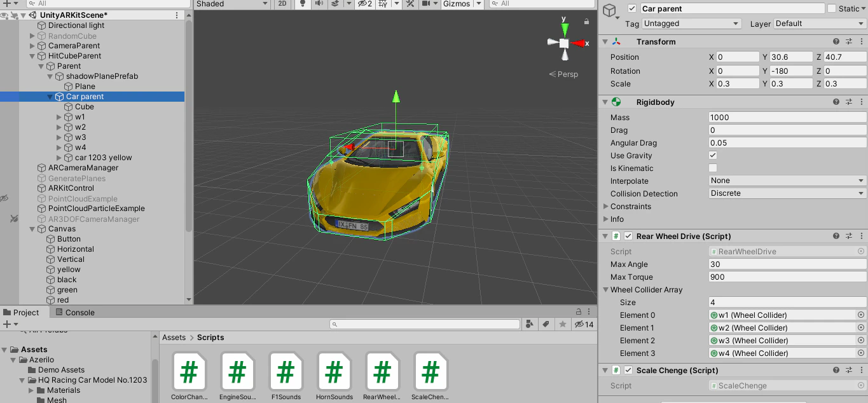Toggle 2D scene view mode
The width and height of the screenshot is (868, 403).
(283, 4)
